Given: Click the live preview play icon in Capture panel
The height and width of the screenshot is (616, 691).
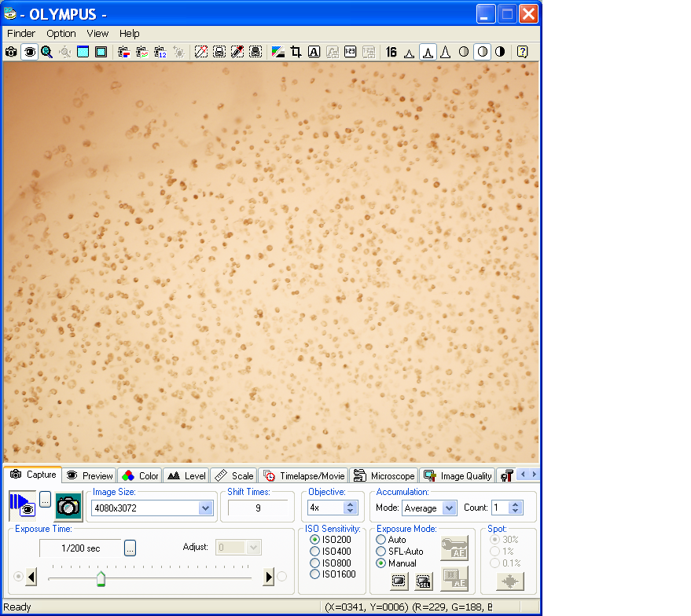Looking at the screenshot, I should pos(22,505).
